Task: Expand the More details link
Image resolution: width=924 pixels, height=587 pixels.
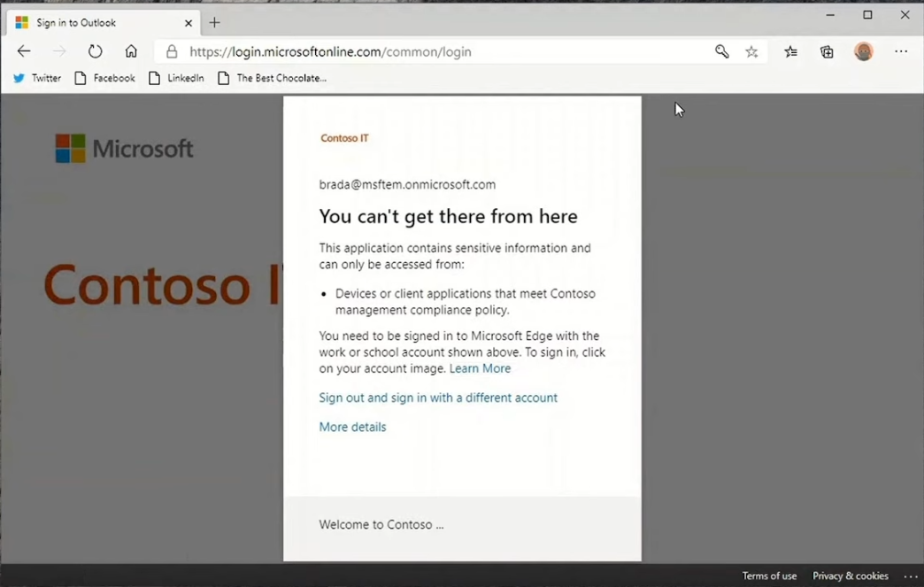Action: tap(352, 427)
